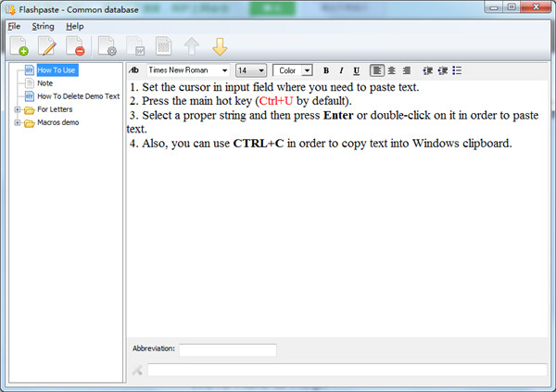The image size is (556, 392).
Task: Click the red Ctrl+U text in the editor
Action: [x=276, y=101]
